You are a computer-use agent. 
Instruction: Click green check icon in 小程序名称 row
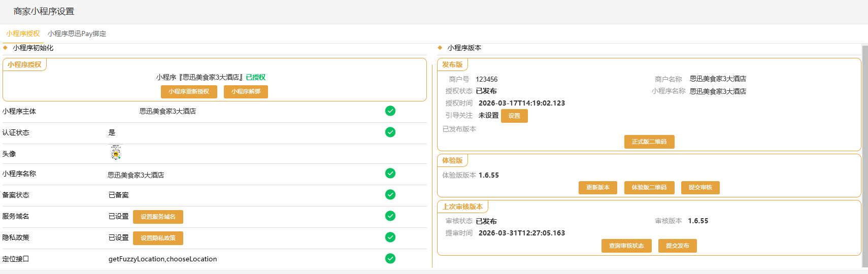[x=390, y=174]
